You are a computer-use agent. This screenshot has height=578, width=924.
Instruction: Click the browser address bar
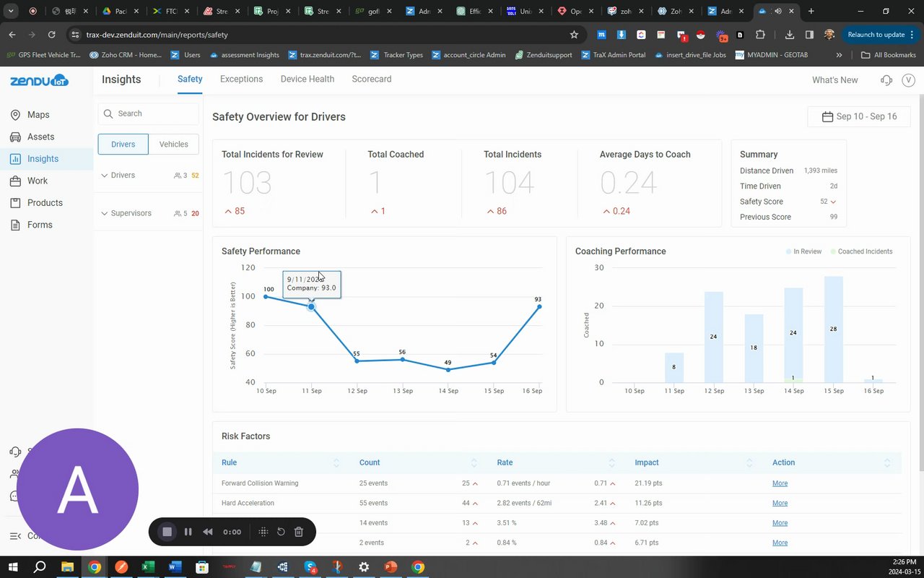325,35
